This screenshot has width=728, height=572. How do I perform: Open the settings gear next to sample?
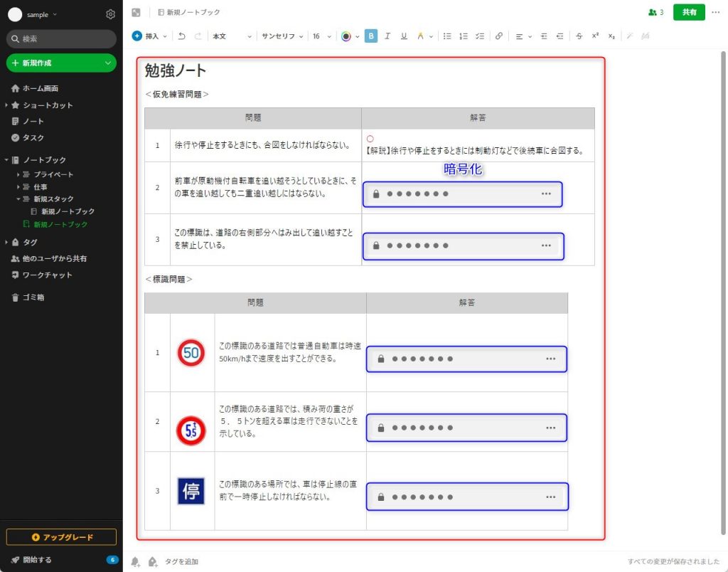click(110, 14)
